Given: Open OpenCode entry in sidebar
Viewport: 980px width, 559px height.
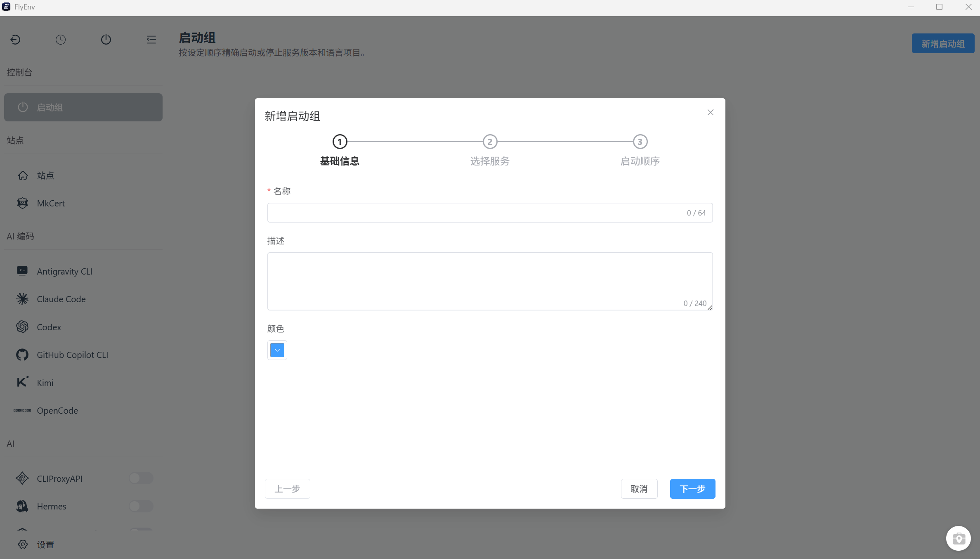Looking at the screenshot, I should pos(83,410).
